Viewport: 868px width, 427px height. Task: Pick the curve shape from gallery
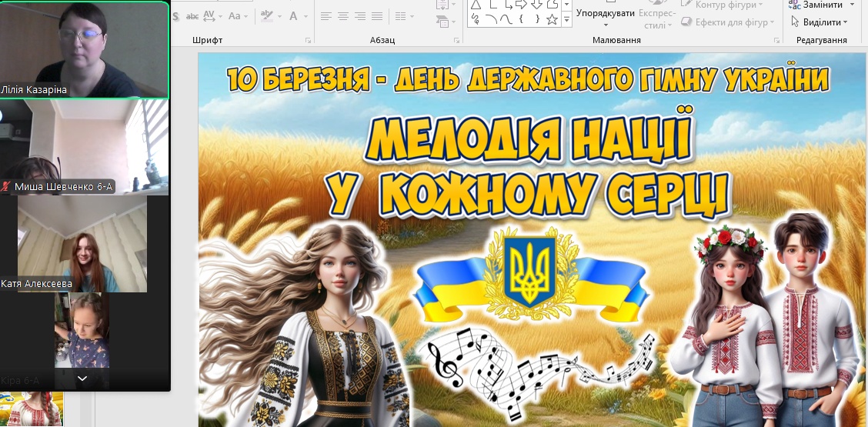point(506,20)
